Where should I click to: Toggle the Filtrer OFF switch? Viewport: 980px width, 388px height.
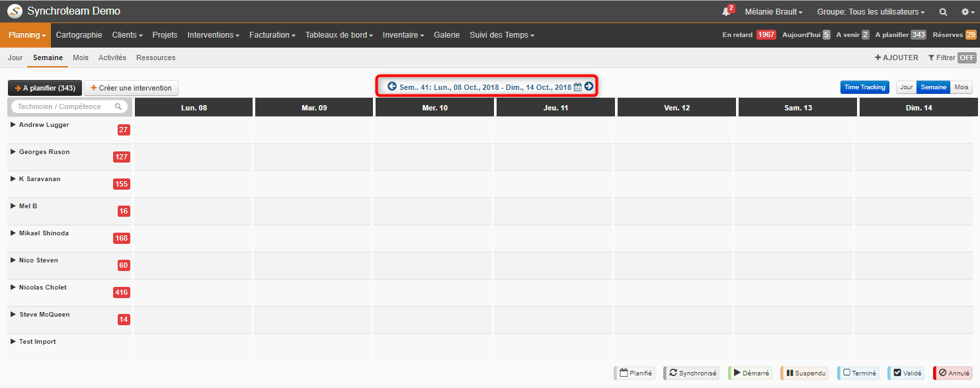[x=967, y=58]
